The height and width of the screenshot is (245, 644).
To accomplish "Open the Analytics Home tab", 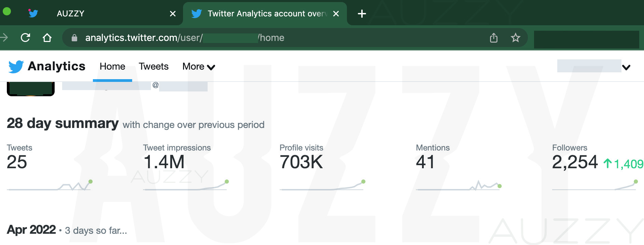I will (112, 67).
